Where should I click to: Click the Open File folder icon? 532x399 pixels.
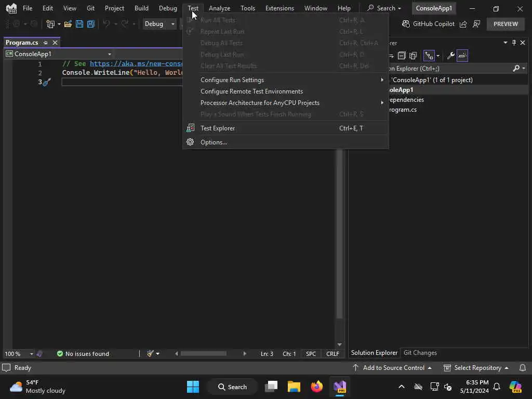click(x=68, y=24)
